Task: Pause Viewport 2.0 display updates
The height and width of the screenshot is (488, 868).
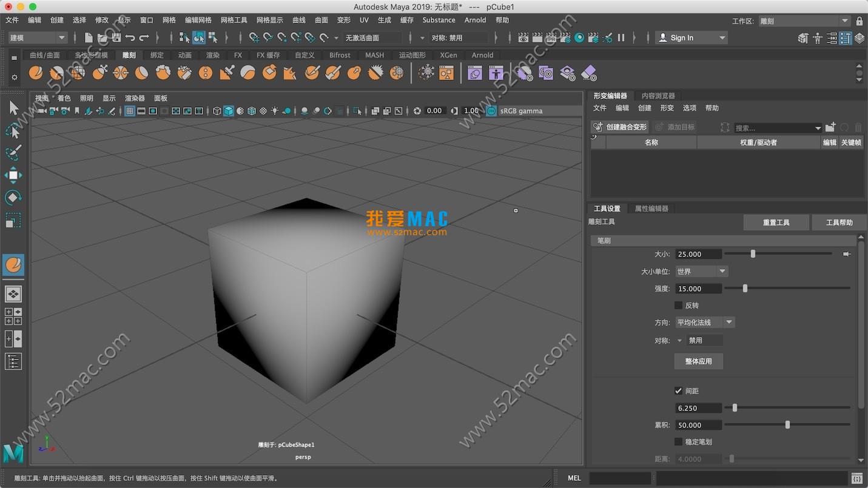Action: pyautogui.click(x=621, y=38)
